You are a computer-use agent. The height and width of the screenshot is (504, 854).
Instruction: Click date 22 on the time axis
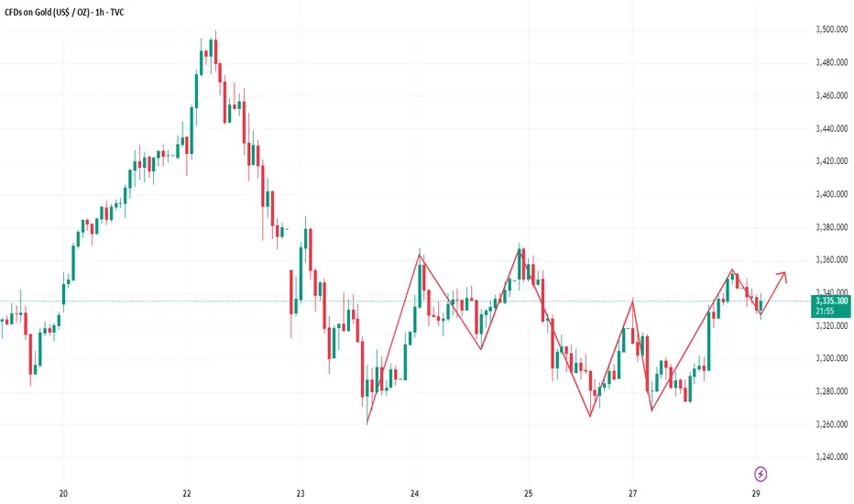[187, 494]
